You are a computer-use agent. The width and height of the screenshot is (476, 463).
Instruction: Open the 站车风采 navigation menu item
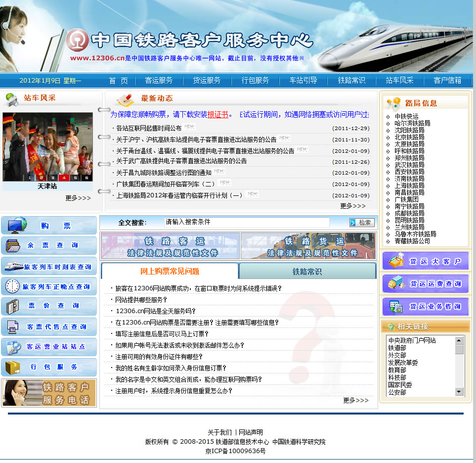[399, 81]
